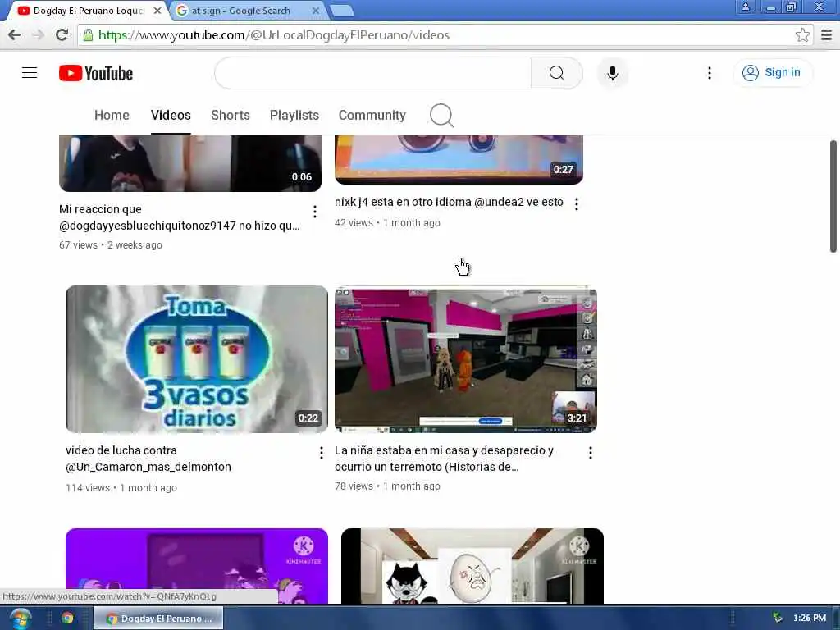Select Dogday El Peruano taskbar window button
Viewport: 840px width, 630px height.
(x=158, y=619)
